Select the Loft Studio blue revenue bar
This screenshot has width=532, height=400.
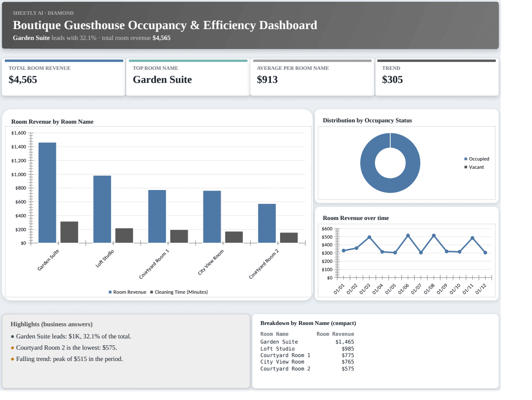(102, 209)
